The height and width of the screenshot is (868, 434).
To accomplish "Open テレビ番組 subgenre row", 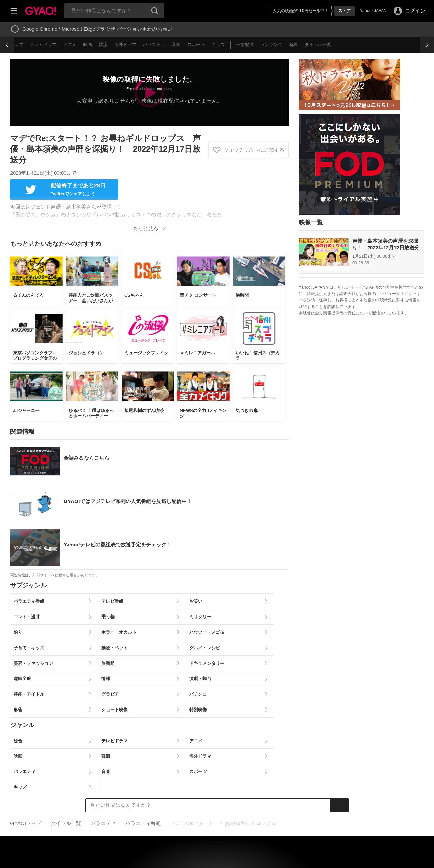I will click(x=142, y=601).
